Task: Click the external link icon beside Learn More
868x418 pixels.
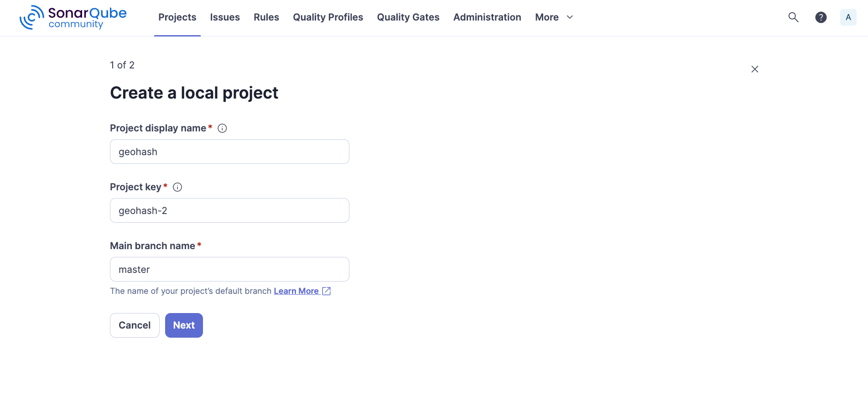Action: click(x=326, y=291)
